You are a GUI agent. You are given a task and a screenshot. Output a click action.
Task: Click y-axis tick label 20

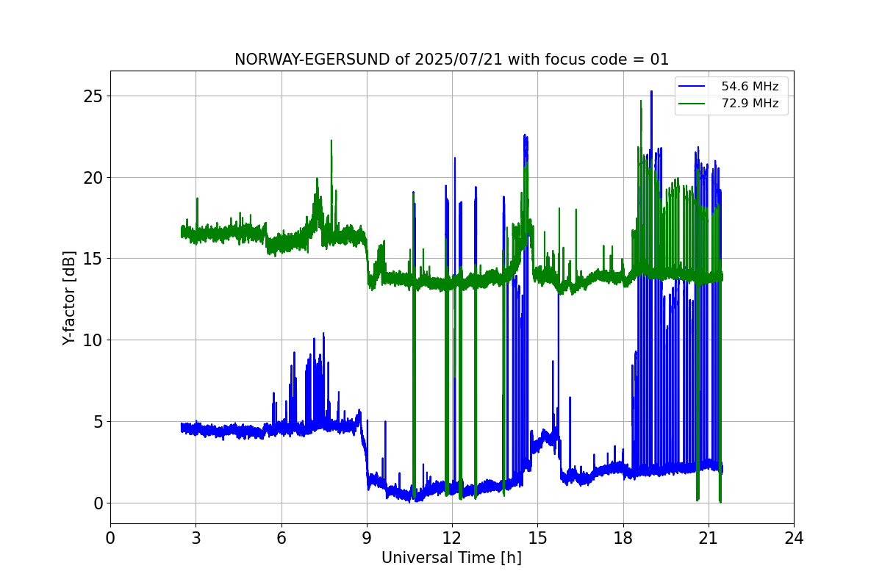[93, 178]
